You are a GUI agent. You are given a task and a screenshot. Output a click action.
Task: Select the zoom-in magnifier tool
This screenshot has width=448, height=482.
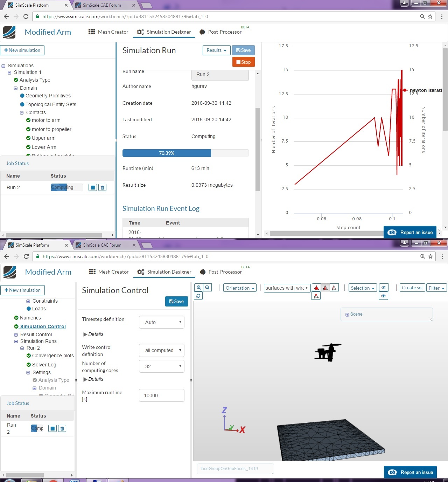198,287
